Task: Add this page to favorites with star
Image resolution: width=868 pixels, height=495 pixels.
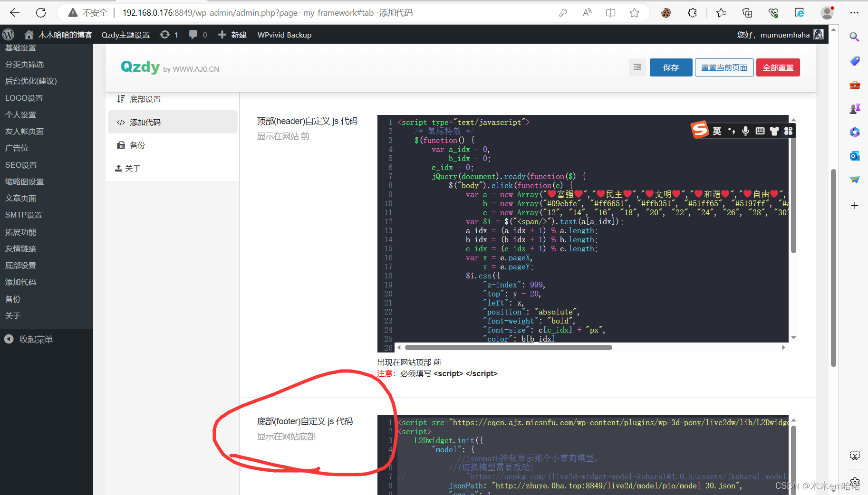Action: click(635, 13)
